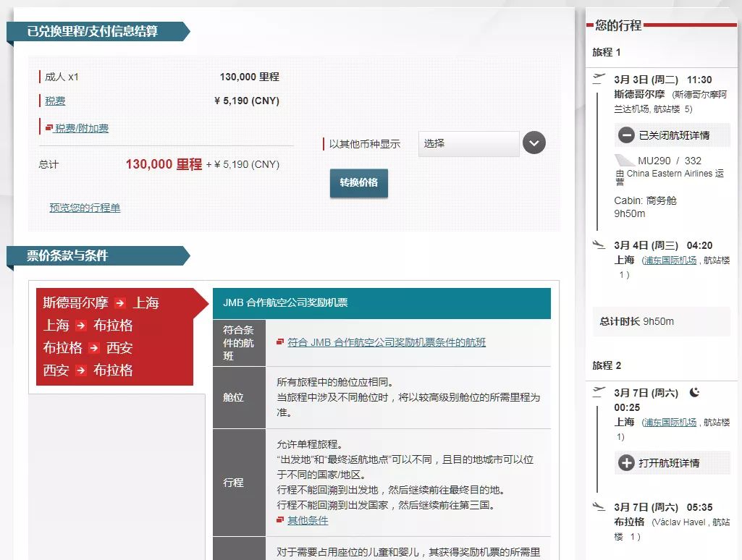Click the landing icon beside 布拉格 arrival
Image resolution: width=742 pixels, height=560 pixels.
click(598, 506)
